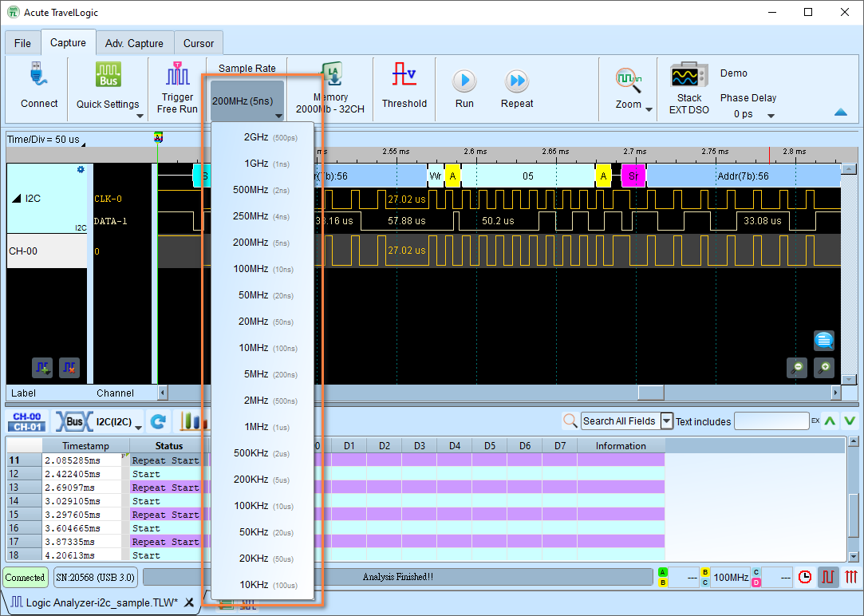Select row 13 timestamp 2.69097ms
The height and width of the screenshot is (616, 864).
click(81, 487)
